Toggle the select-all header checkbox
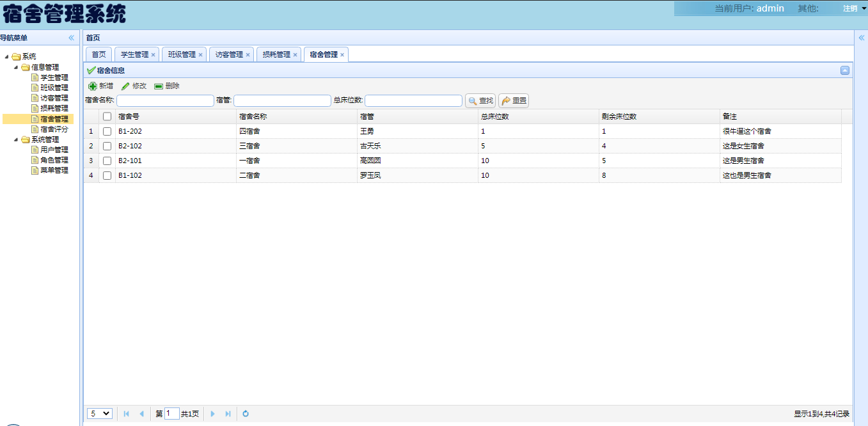 tap(107, 116)
